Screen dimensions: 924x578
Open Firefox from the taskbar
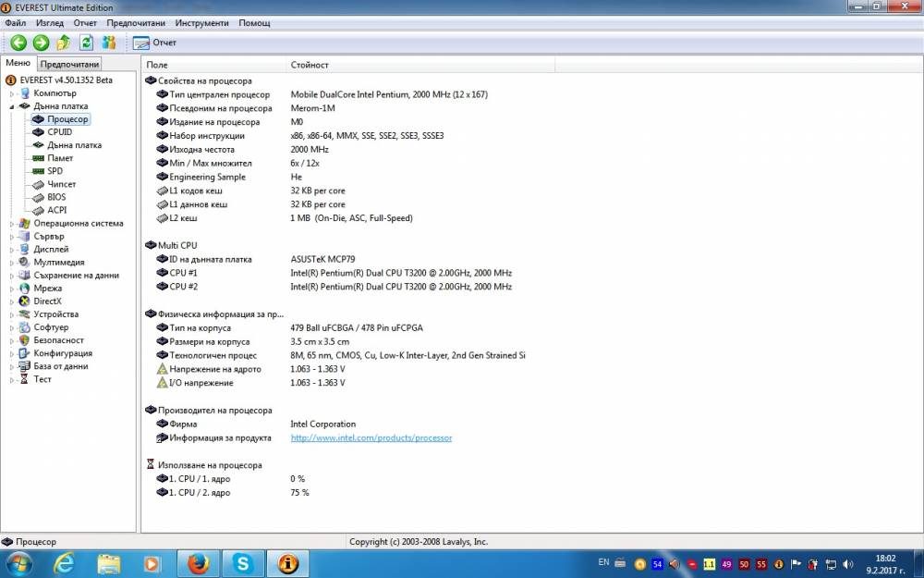(200, 564)
